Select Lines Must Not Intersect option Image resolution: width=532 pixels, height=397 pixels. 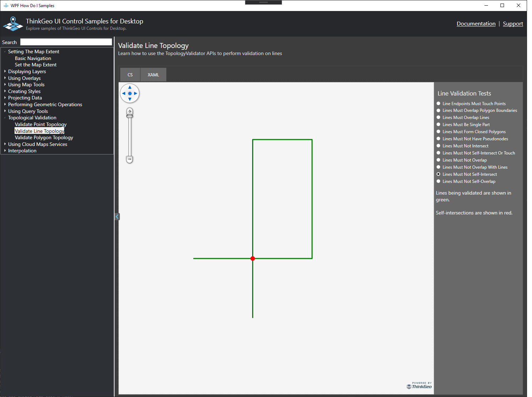click(462, 146)
